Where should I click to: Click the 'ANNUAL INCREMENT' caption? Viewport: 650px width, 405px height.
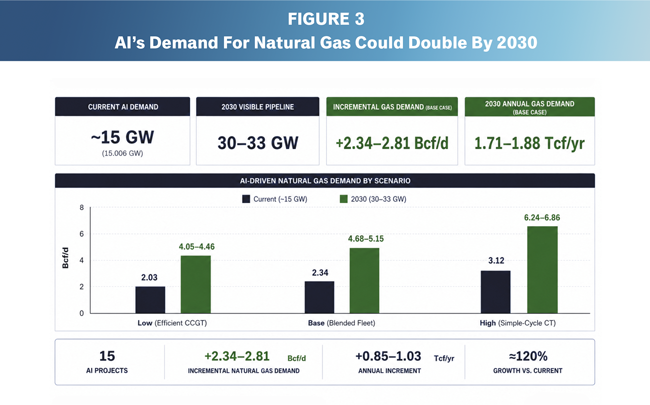coord(390,371)
